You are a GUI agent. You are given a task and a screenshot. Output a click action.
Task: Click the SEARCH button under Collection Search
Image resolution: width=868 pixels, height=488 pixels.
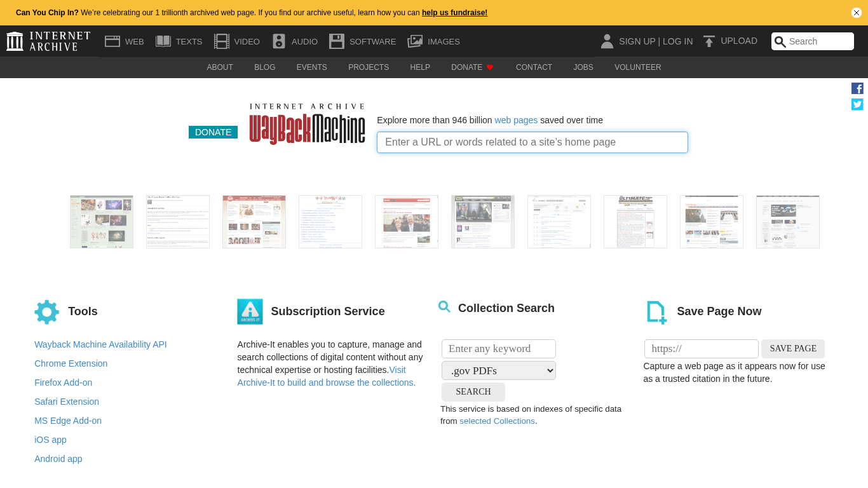tap(473, 392)
